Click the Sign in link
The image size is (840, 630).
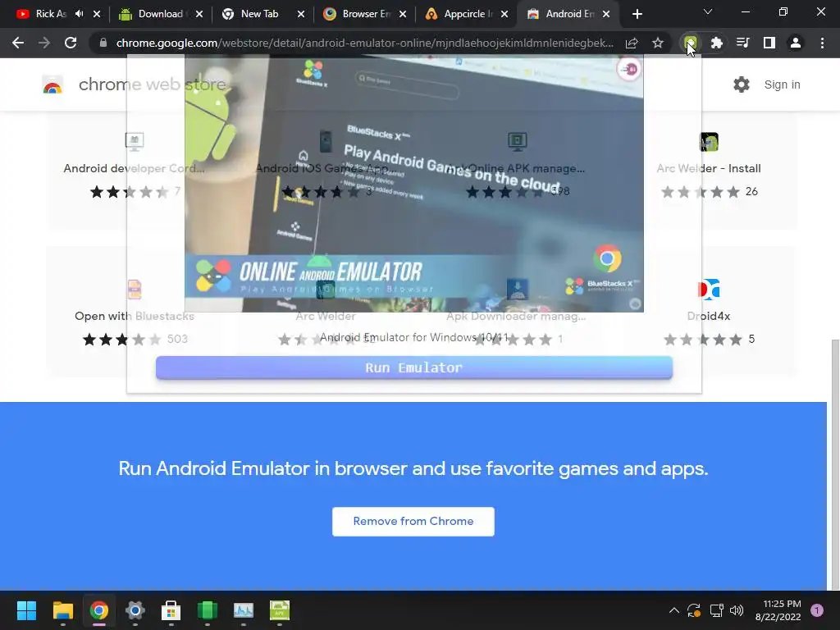coord(782,84)
